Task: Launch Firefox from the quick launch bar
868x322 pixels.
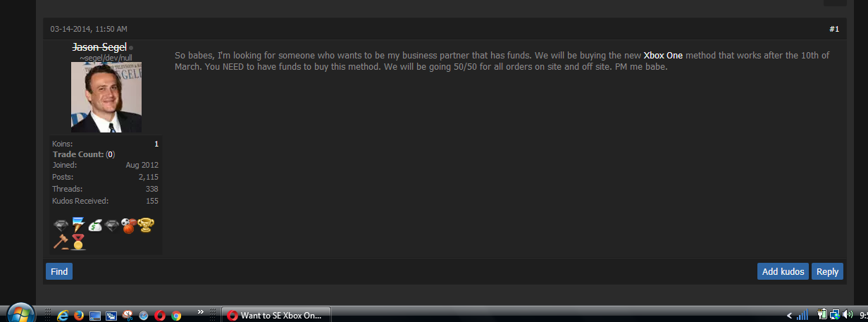Action: (x=79, y=316)
